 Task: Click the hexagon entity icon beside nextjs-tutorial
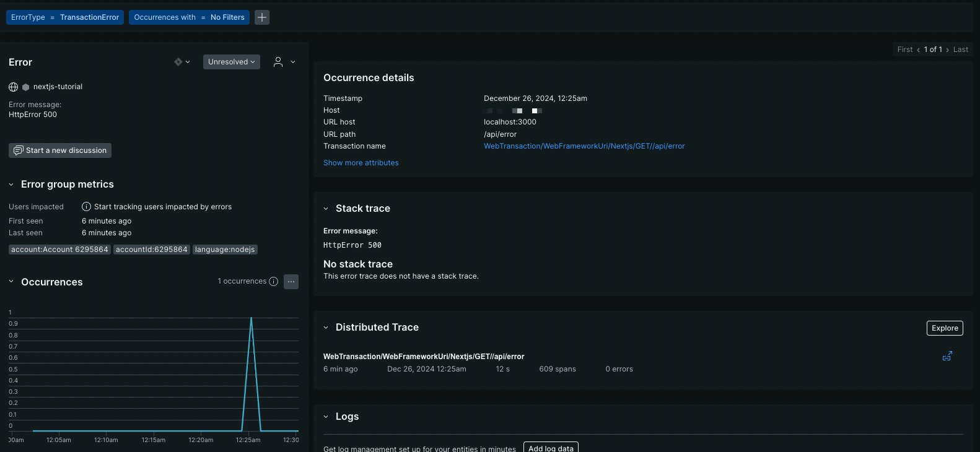25,87
